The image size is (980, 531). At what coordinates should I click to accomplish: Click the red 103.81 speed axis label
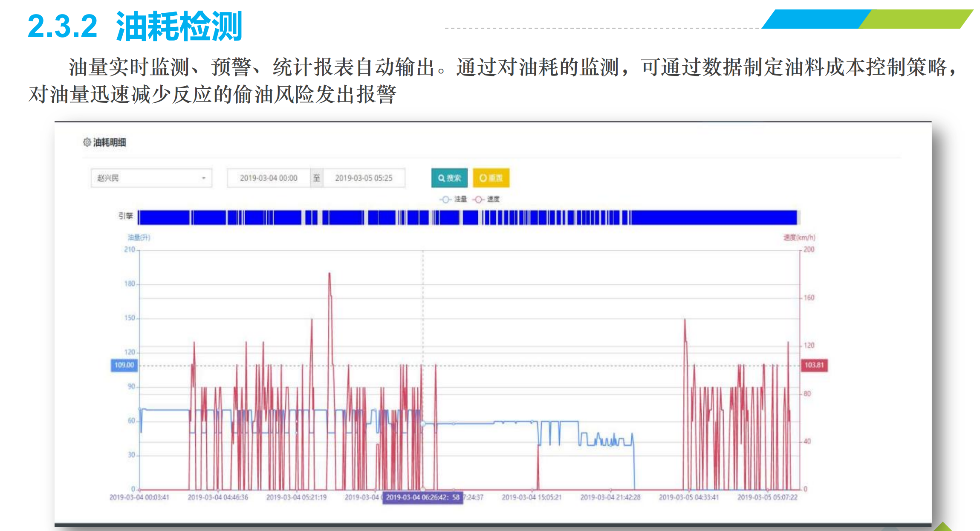(x=814, y=365)
